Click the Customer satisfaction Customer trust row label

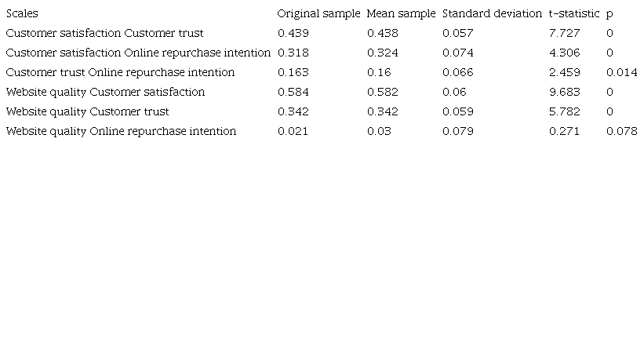[104, 34]
